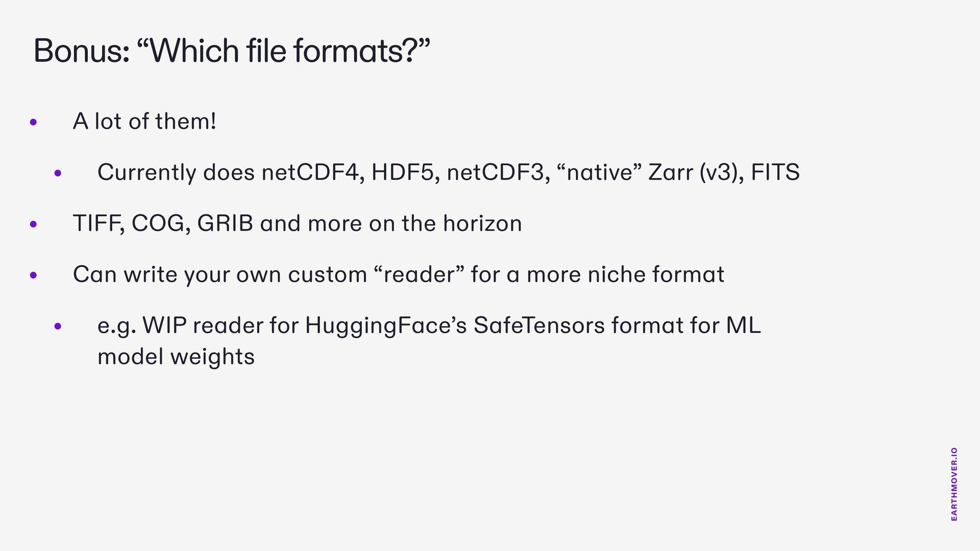Screen dimensions: 980x551
Task: Click the word "SafeTensors"
Action: (539, 325)
